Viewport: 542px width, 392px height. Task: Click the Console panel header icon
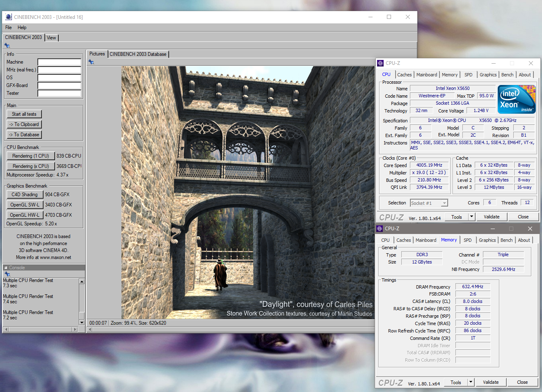coord(6,268)
